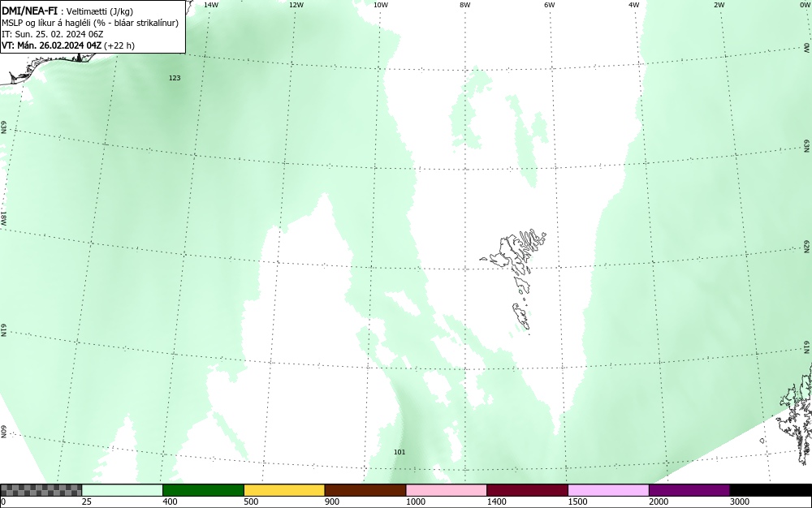
Task: Click the 0W label along the top edge
Action: tap(804, 5)
